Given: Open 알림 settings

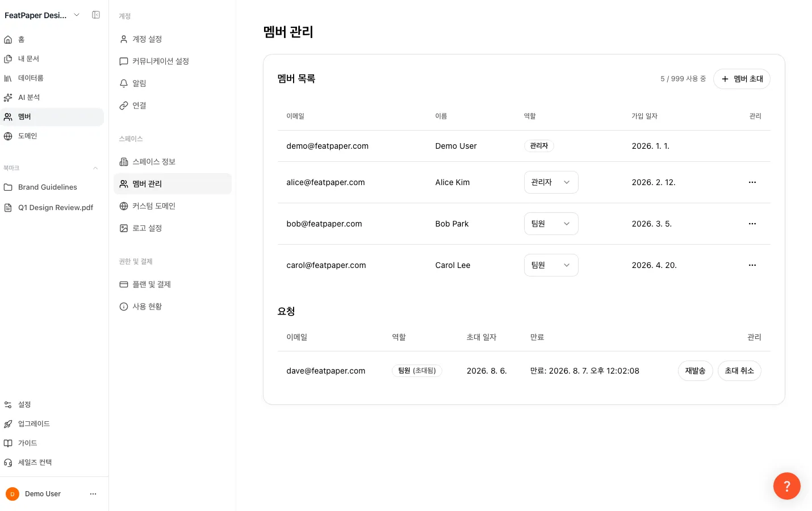Looking at the screenshot, I should [173, 83].
